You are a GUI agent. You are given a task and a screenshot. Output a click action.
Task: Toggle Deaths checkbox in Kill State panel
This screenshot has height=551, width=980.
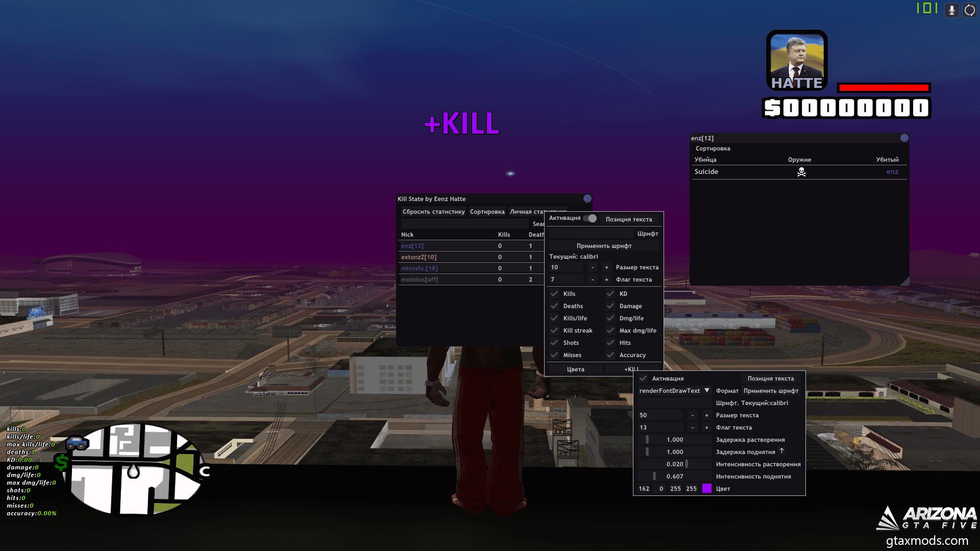click(x=555, y=306)
